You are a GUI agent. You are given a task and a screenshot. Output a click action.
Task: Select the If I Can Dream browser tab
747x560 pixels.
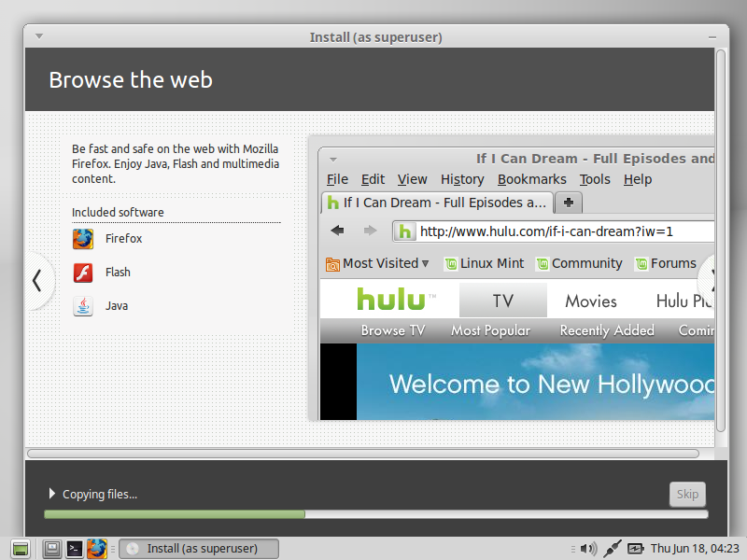[437, 203]
